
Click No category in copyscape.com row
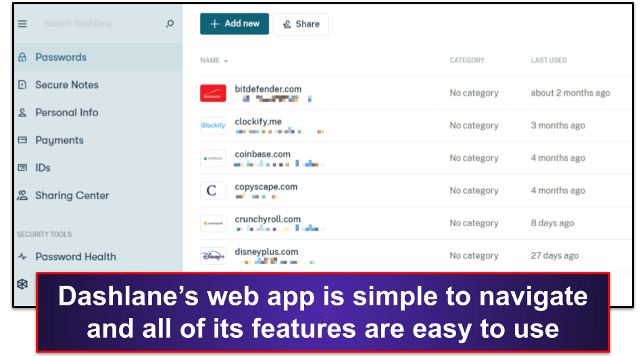474,190
